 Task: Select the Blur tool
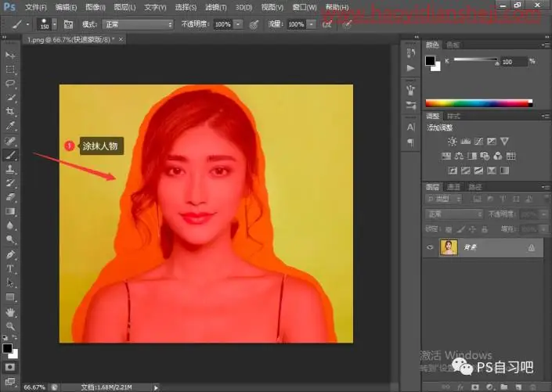click(10, 225)
